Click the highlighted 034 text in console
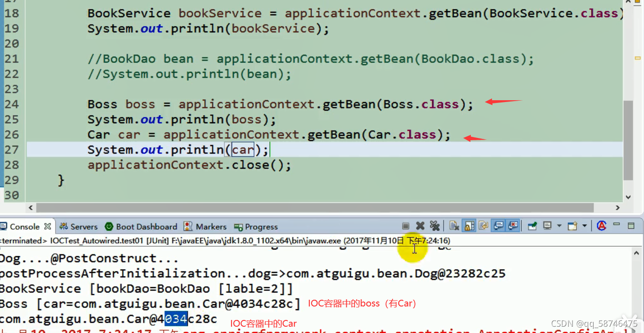The height and width of the screenshot is (333, 644). point(176,320)
